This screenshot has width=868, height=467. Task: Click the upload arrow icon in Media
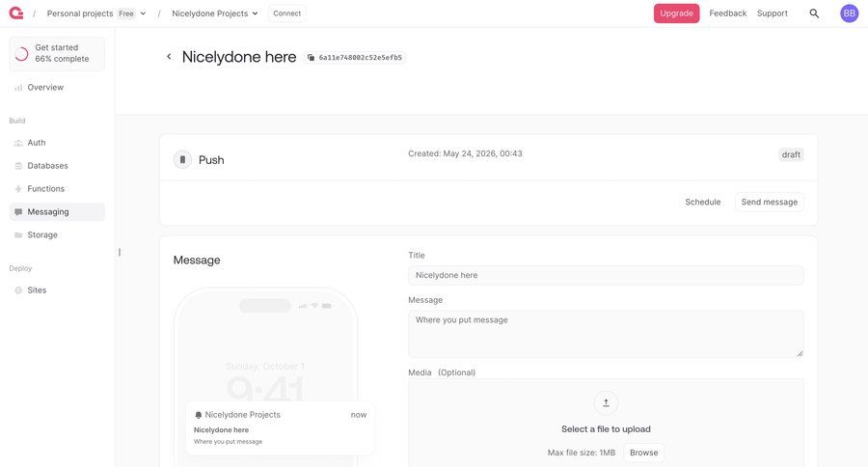[606, 402]
